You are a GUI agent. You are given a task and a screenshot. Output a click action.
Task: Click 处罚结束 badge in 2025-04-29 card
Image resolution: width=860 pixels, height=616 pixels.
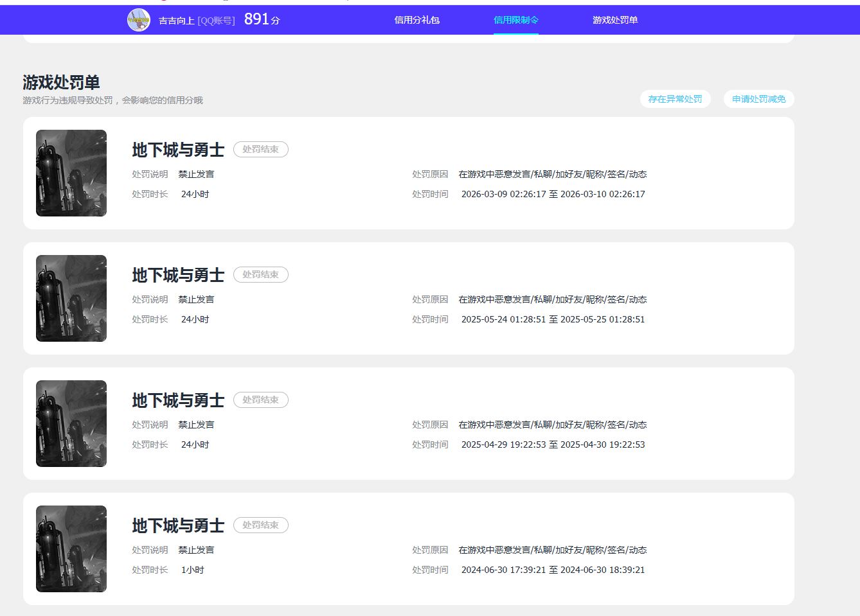(x=261, y=400)
